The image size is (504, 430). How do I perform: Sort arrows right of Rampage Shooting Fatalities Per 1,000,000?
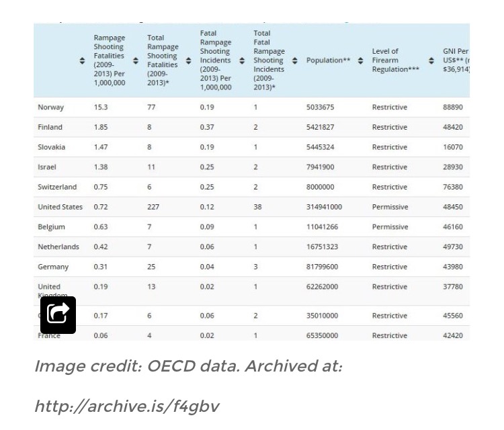pos(136,60)
